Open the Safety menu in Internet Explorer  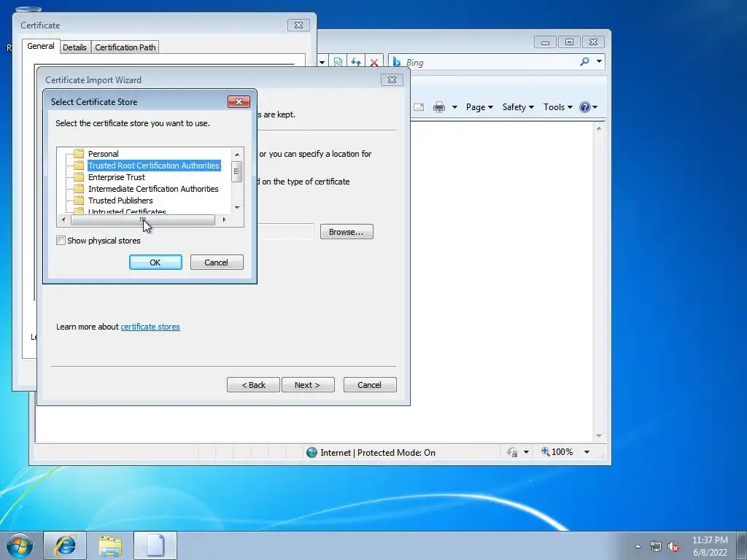[x=518, y=107]
